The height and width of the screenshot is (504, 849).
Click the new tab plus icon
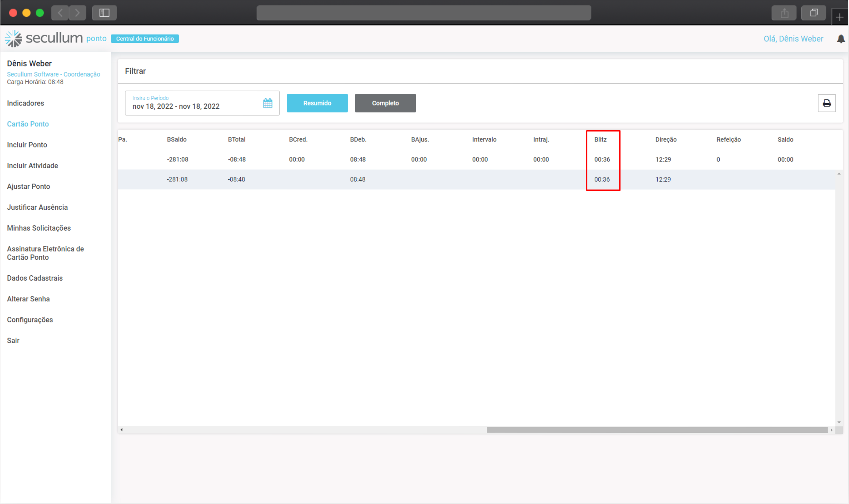[x=840, y=17]
